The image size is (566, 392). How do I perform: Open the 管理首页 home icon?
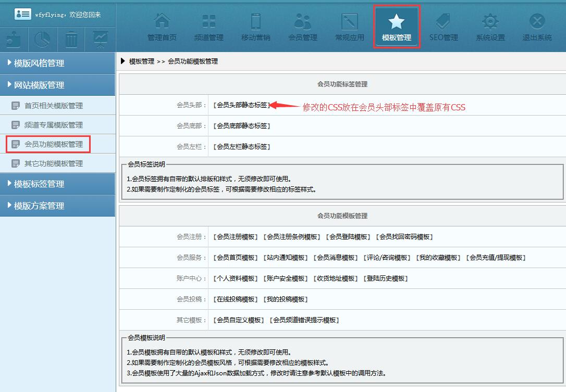[162, 22]
